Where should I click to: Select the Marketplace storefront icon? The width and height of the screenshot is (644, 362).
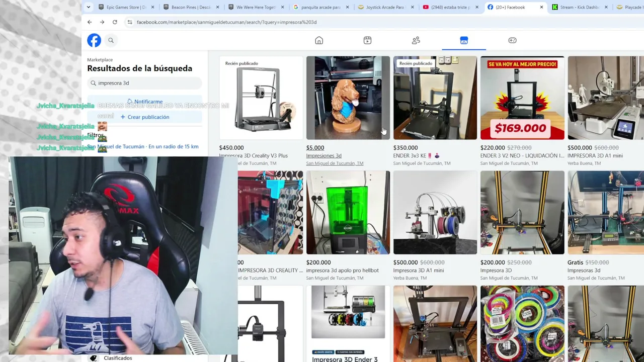coord(464,40)
